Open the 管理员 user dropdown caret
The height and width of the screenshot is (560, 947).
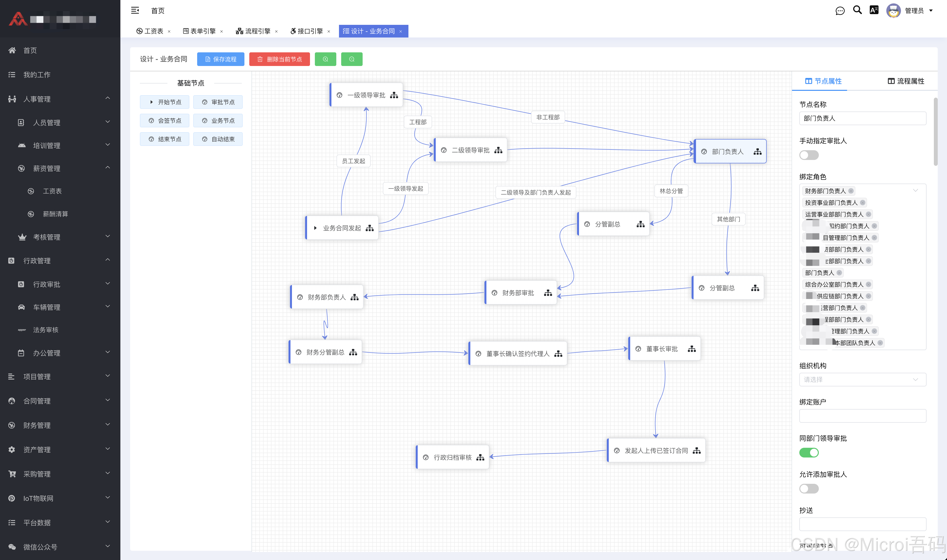(x=931, y=10)
